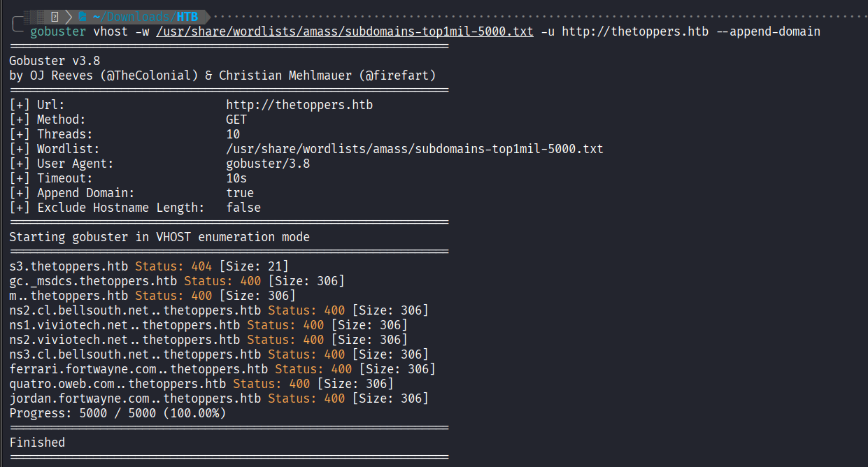Click the s3.thetoppers.htb result line

pos(69,266)
